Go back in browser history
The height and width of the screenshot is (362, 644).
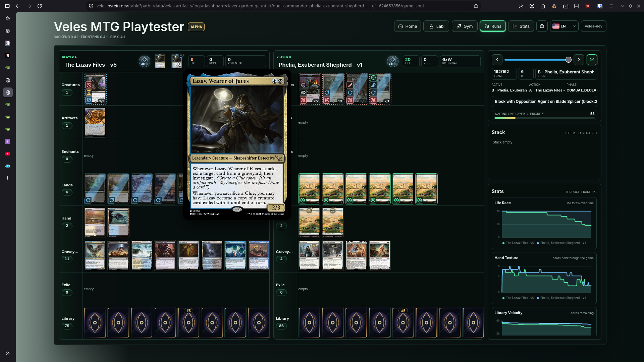18,6
